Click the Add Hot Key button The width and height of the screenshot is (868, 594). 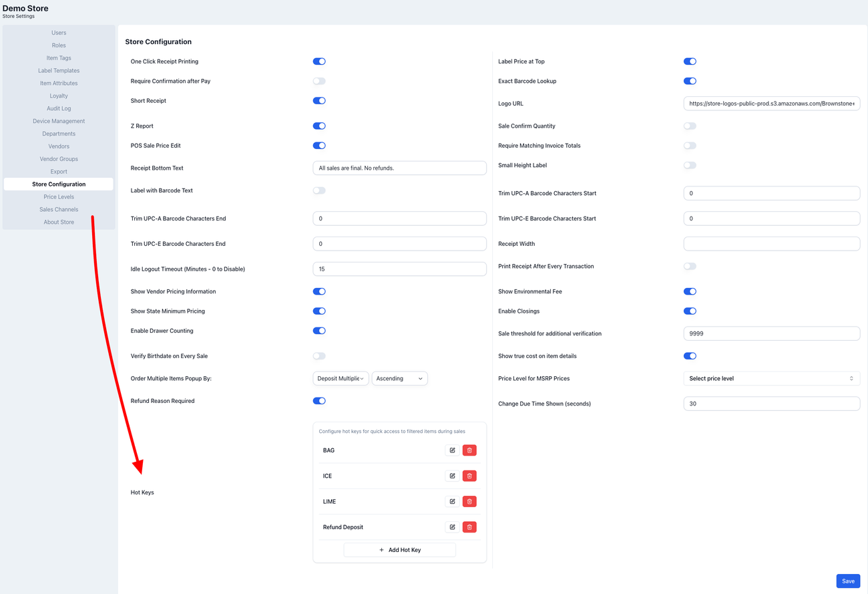[399, 550]
